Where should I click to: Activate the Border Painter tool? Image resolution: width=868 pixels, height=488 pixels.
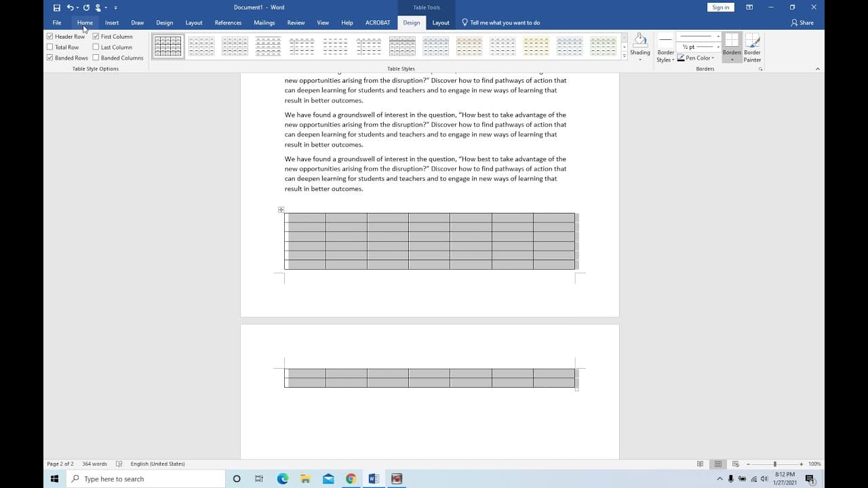click(x=752, y=47)
